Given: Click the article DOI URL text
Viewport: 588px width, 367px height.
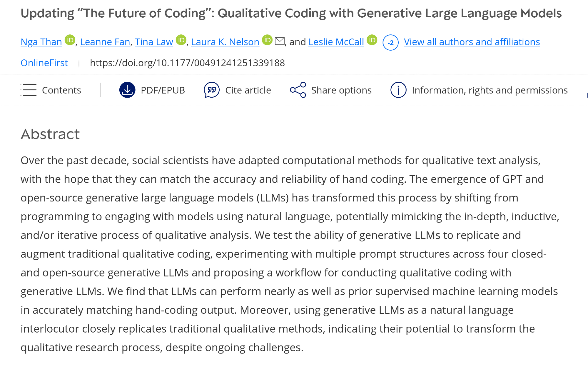Looking at the screenshot, I should 187,63.
